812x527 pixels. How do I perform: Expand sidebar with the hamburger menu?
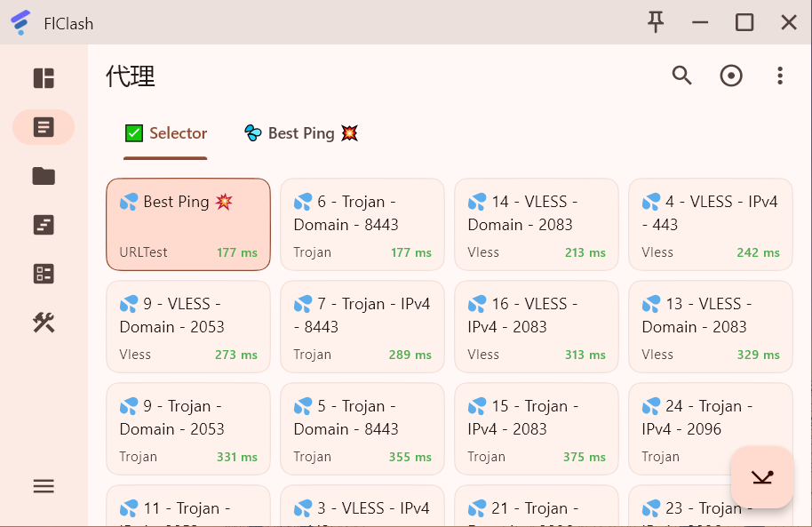click(44, 486)
